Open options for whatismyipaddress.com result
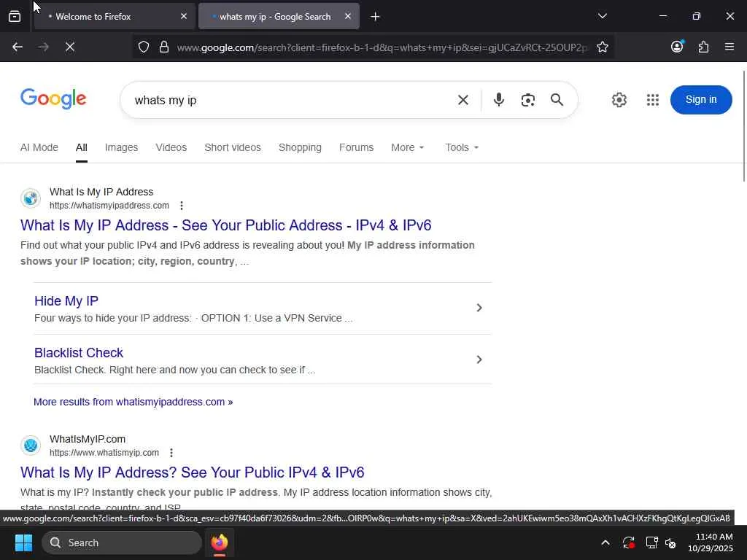747x560 pixels. click(182, 206)
